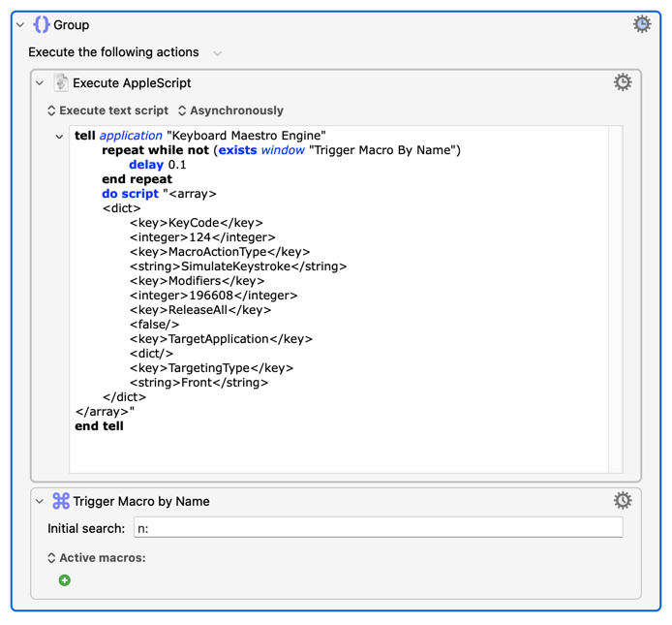Click the '<key>KeyCode</key>' line
Image resolution: width=672 pixels, height=625 pixels.
[197, 223]
